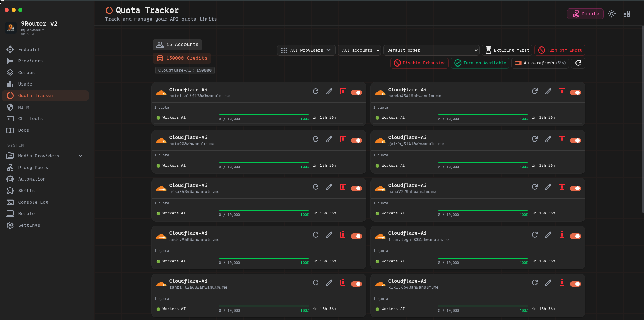The height and width of the screenshot is (320, 644).
Task: Click the Donate button
Action: [x=585, y=14]
